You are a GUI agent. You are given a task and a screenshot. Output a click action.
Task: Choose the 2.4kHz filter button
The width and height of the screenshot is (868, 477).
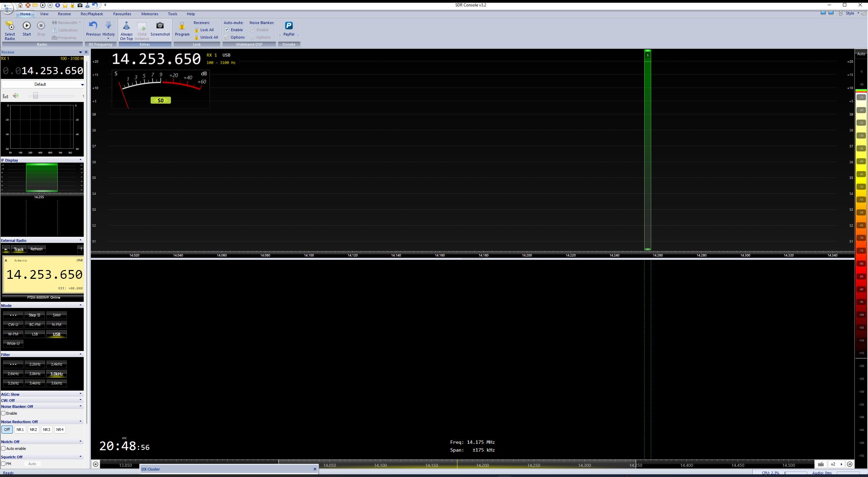tap(56, 364)
